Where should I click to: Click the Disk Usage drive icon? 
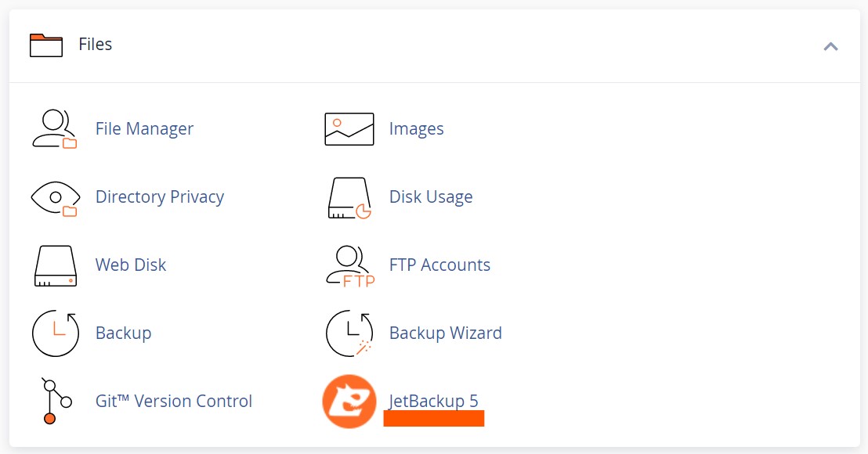click(349, 197)
